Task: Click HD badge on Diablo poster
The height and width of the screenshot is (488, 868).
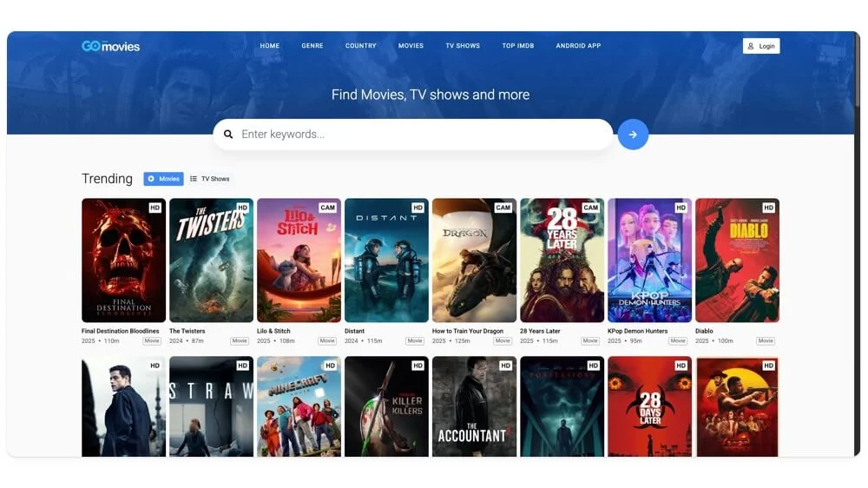Action: [768, 208]
